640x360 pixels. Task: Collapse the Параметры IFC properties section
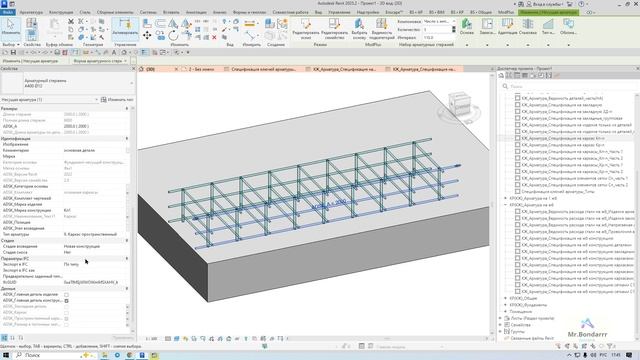point(127,258)
